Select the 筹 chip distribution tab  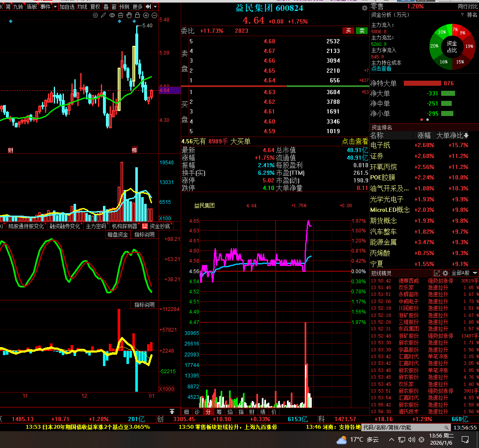click(x=219, y=412)
